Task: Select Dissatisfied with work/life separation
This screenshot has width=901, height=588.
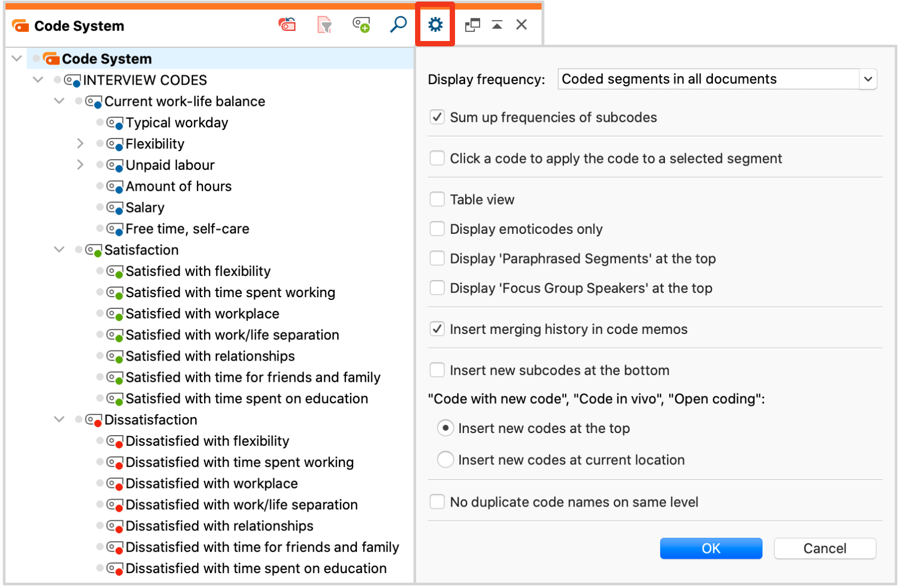Action: [x=242, y=505]
